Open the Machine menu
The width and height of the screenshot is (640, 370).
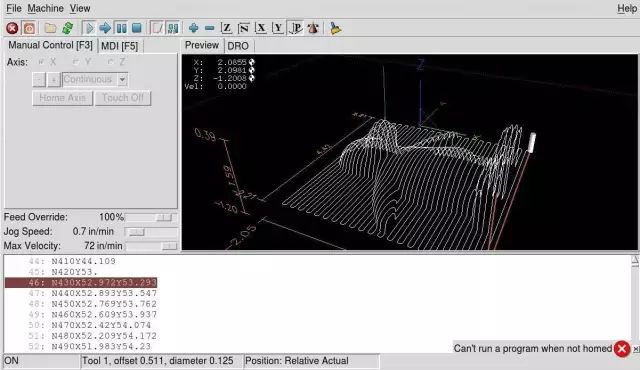pos(45,8)
